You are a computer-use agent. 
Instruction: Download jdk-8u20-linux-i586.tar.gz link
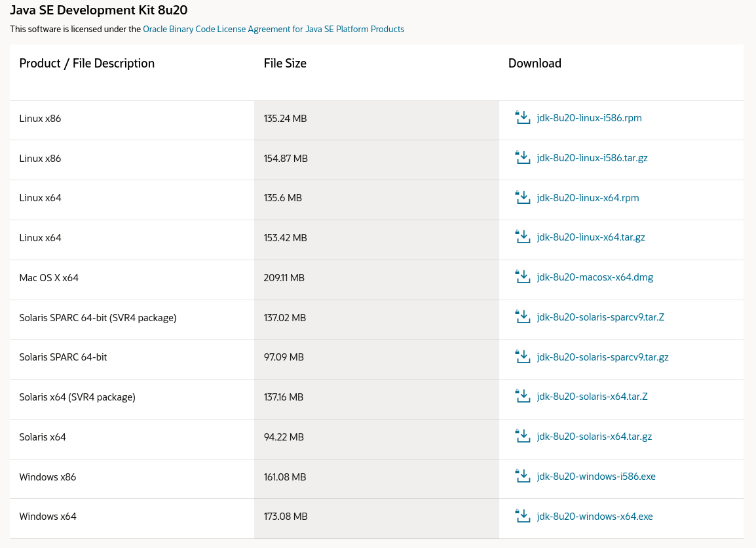(x=592, y=158)
